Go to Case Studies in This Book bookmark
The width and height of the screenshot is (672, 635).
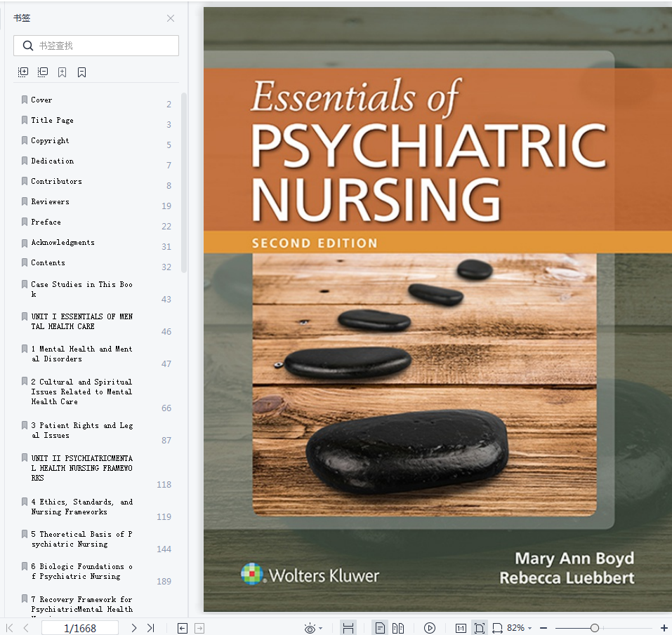[82, 289]
